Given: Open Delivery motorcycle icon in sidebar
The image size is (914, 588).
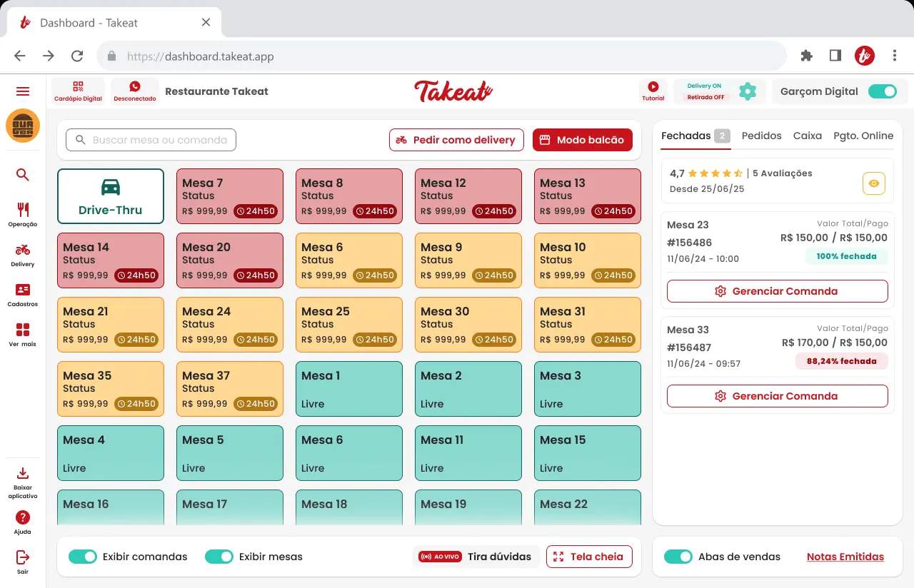Looking at the screenshot, I should coord(23,254).
